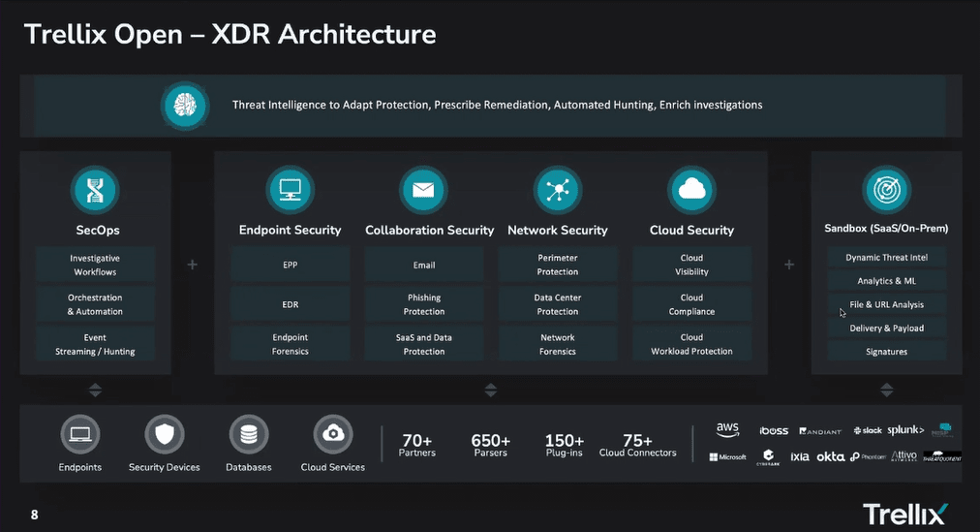Screen dimensions: 980x532
Task: Select the Endpoint Security heading
Action: pyautogui.click(x=290, y=230)
